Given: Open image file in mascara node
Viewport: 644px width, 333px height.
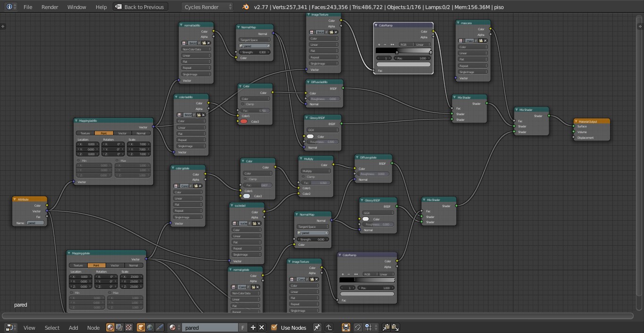Looking at the screenshot, I should click(480, 41).
